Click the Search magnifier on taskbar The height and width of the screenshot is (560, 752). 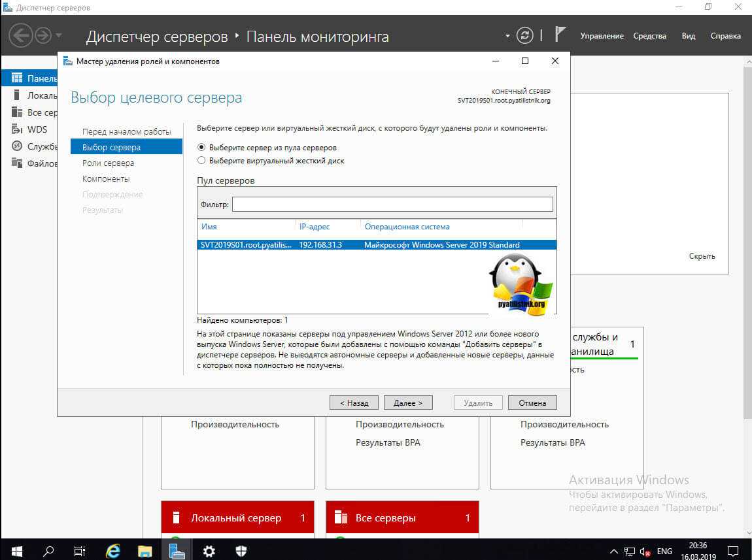coord(48,551)
